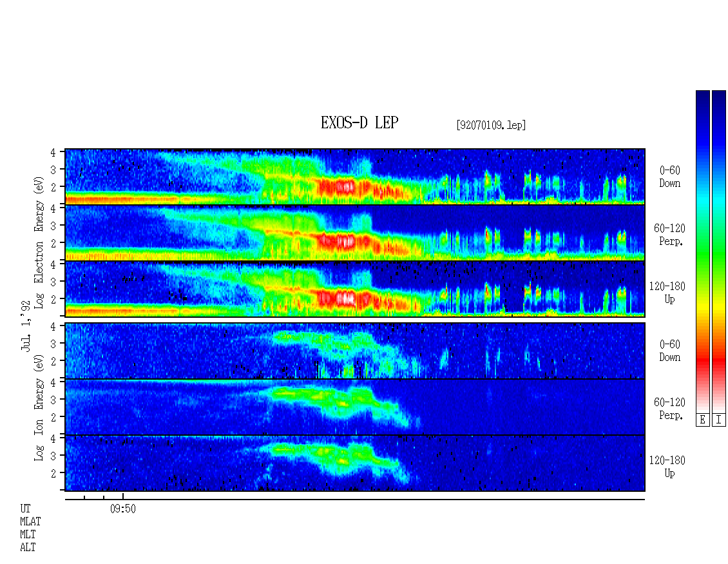Click ion 60-120 Perp. panel label

669,409
